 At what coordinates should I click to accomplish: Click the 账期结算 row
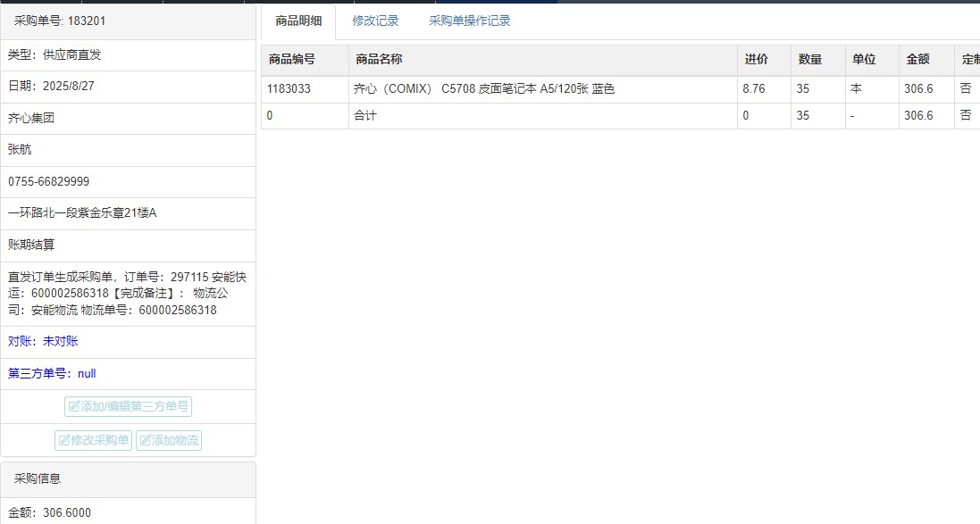pyautogui.click(x=128, y=245)
